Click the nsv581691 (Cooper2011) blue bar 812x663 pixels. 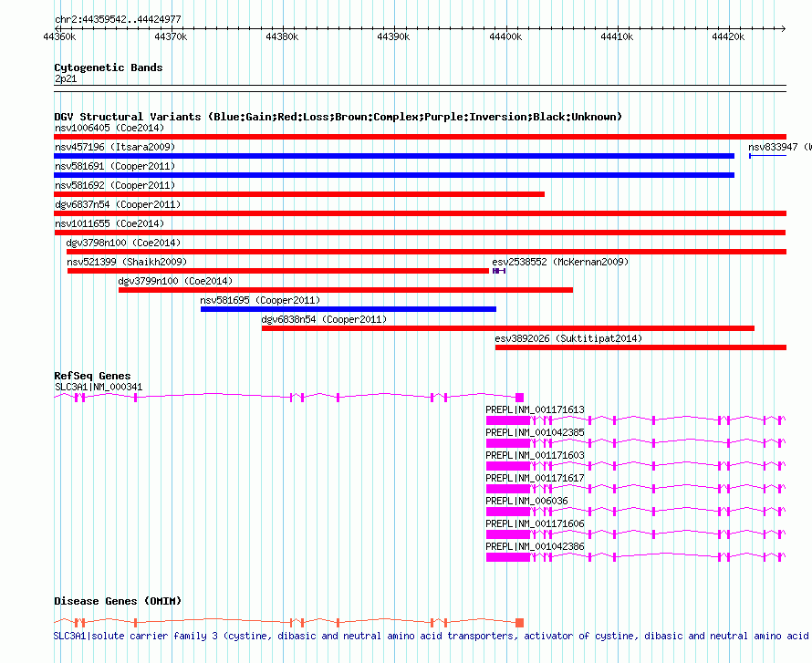394,175
